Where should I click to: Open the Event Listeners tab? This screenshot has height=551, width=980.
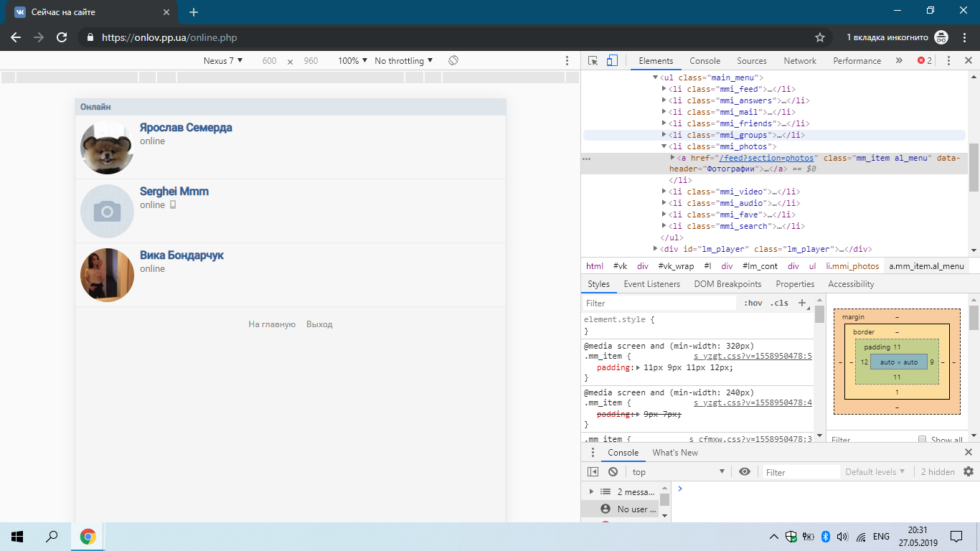[651, 284]
